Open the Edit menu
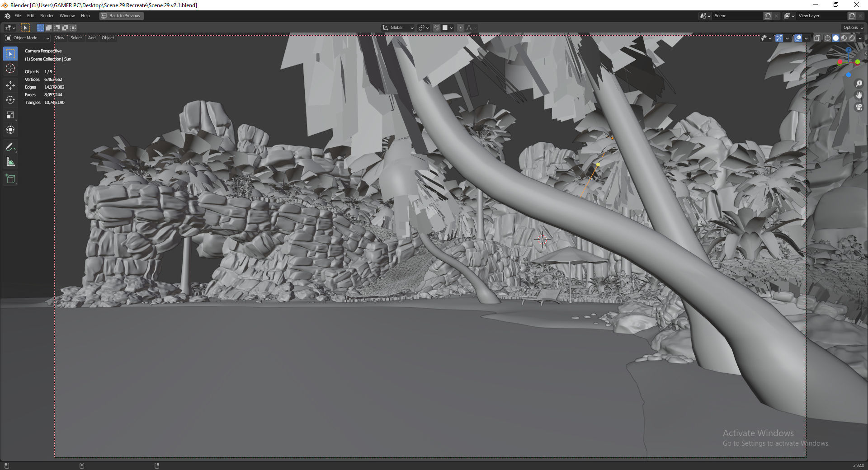868x470 pixels. pos(30,16)
